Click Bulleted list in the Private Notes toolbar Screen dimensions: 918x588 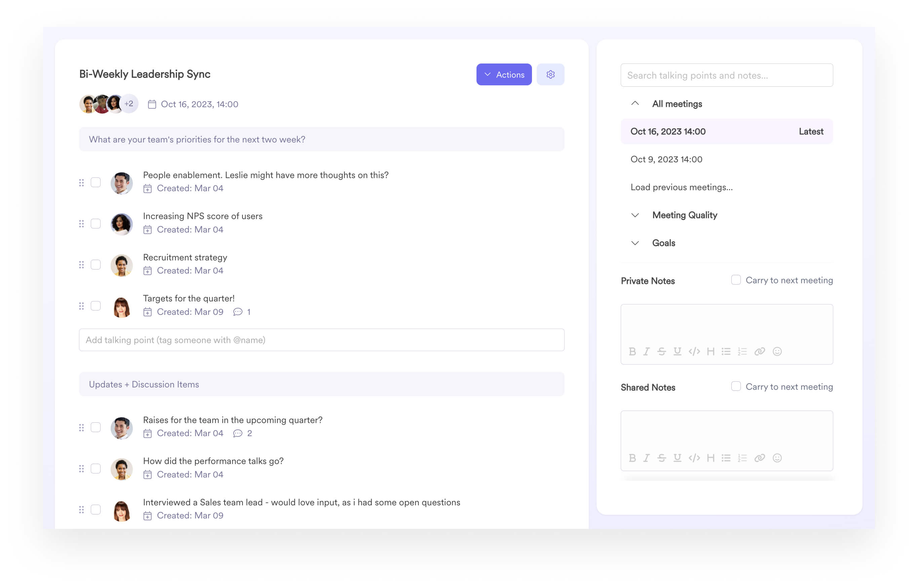[726, 351]
